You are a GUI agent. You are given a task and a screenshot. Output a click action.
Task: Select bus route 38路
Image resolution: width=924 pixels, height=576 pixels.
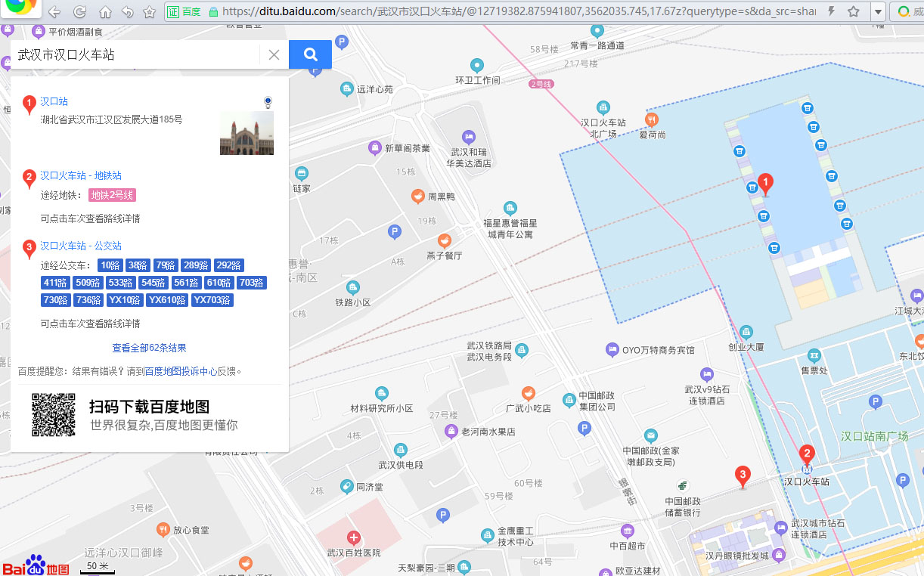pyautogui.click(x=138, y=265)
